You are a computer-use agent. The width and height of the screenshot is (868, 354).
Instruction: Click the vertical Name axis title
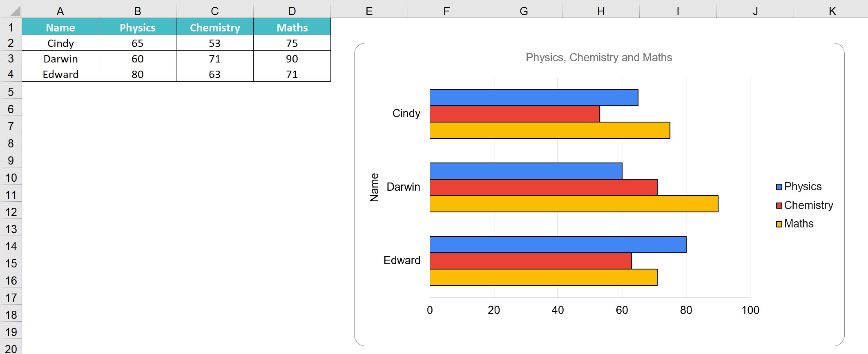point(374,187)
